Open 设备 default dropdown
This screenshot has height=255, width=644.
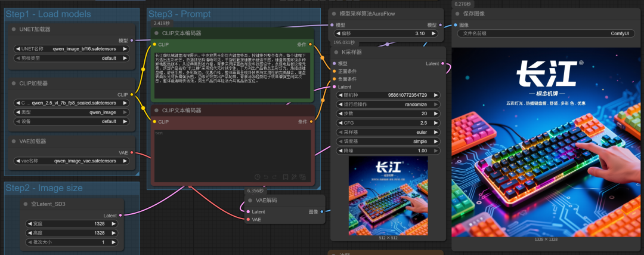coord(72,122)
